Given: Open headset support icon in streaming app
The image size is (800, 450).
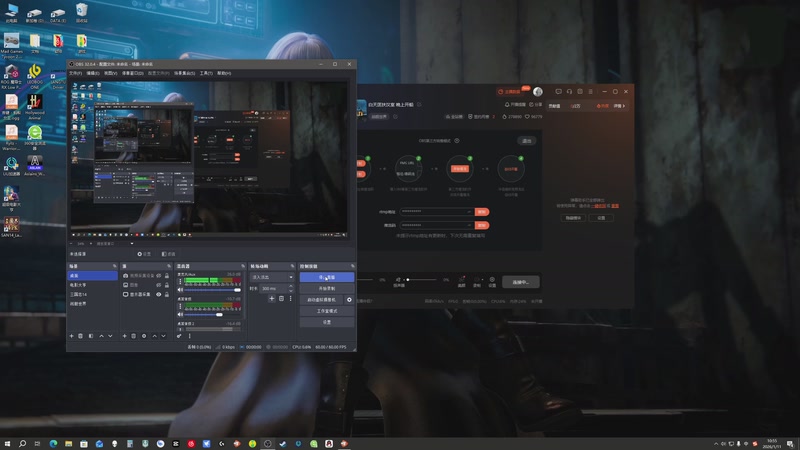Looking at the screenshot, I should pos(569,91).
